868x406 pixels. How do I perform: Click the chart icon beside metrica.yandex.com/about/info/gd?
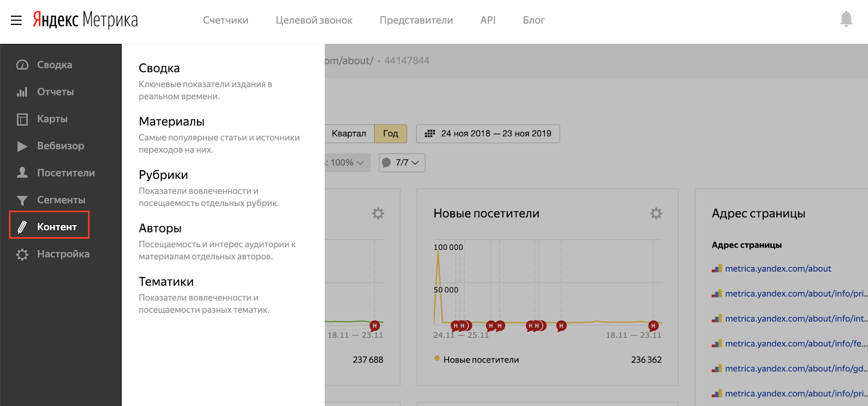(x=717, y=369)
